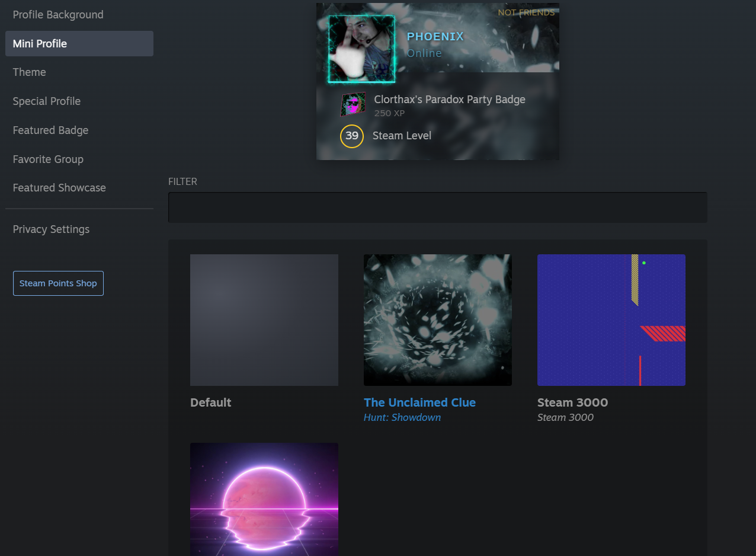The width and height of the screenshot is (756, 556).
Task: Click the PHOENIX avatar image in preview
Action: 361,49
